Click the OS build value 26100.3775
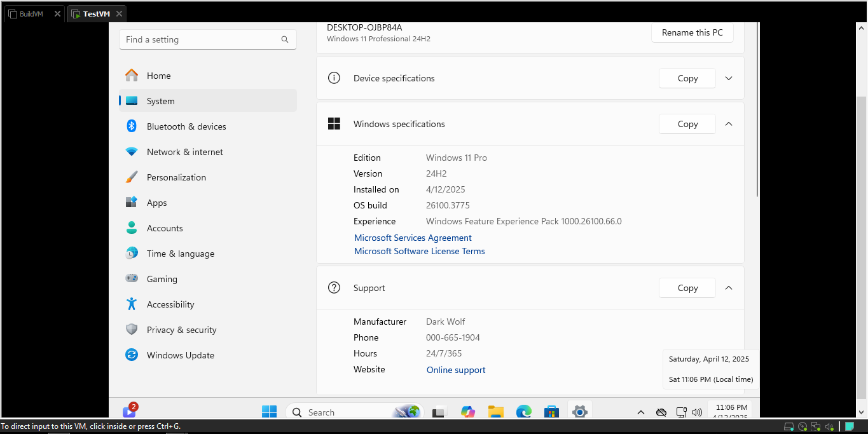 [x=448, y=205]
